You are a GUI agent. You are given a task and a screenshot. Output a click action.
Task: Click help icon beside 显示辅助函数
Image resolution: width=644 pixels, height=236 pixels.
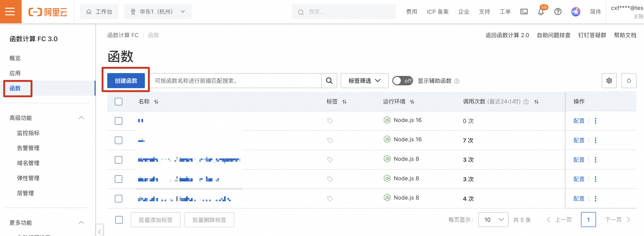[x=457, y=81]
